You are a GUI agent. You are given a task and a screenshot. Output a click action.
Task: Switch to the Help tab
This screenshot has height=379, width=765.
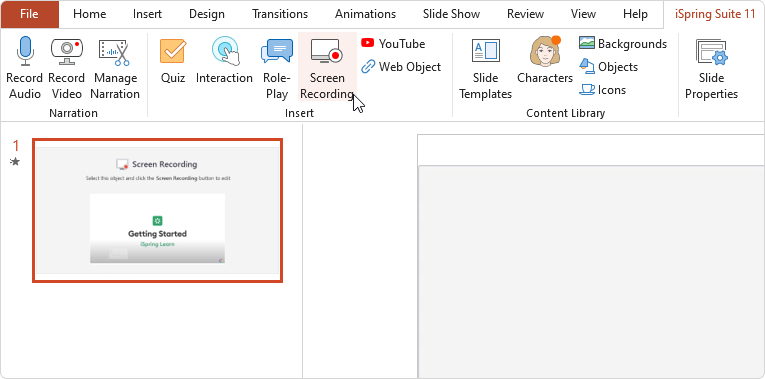pyautogui.click(x=635, y=14)
